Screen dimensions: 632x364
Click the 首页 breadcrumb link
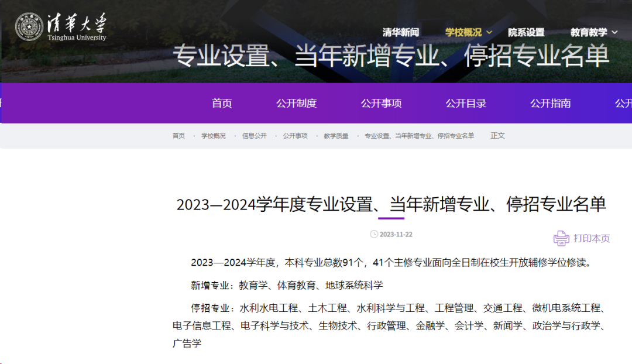(x=178, y=136)
